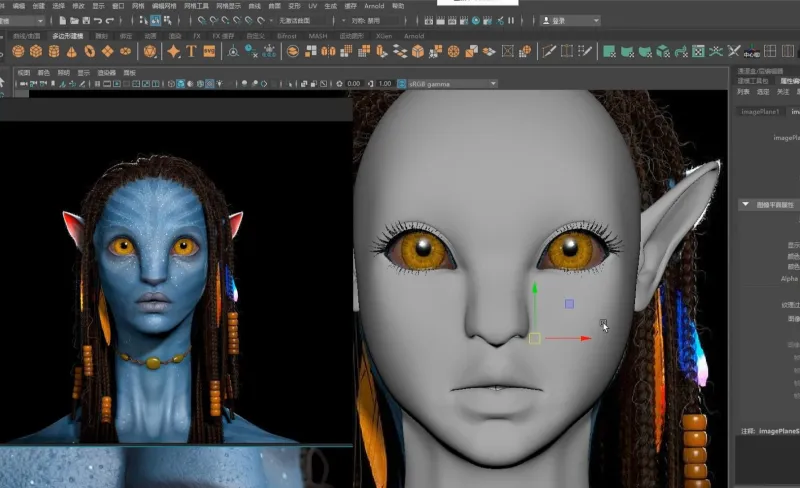800x488 pixels.
Task: Open the login account dropdown
Action: pyautogui.click(x=570, y=20)
